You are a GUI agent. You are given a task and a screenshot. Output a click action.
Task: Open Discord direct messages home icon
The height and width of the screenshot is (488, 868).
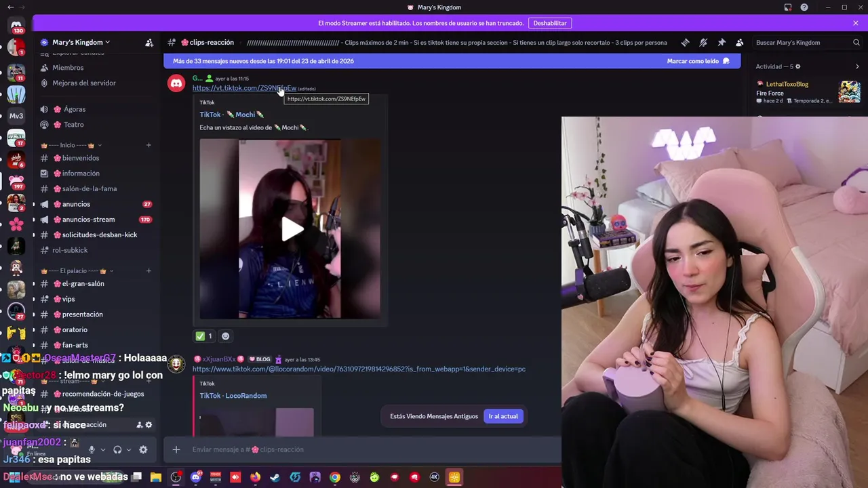tap(16, 26)
